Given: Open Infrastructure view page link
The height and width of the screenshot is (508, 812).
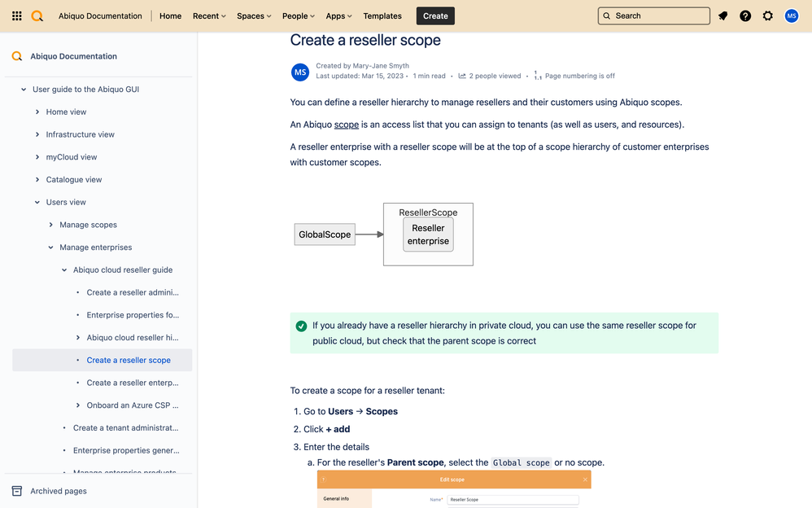Looking at the screenshot, I should pyautogui.click(x=81, y=134).
